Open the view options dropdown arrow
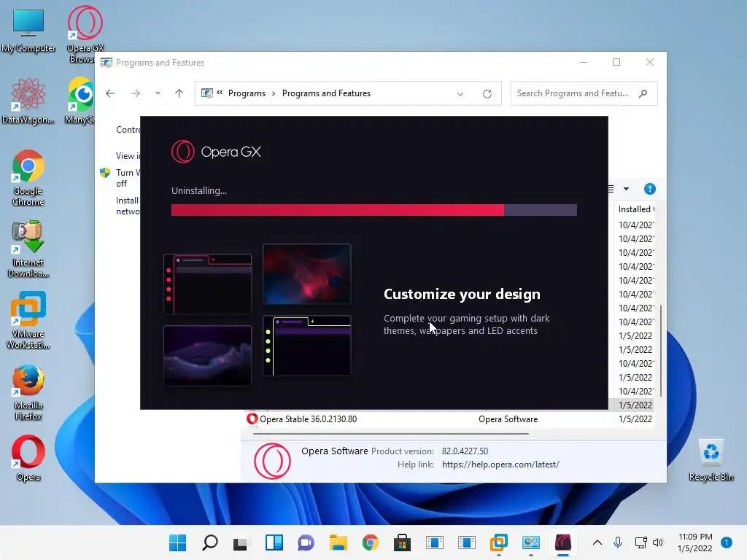Screen dimensions: 747x560 (627, 189)
